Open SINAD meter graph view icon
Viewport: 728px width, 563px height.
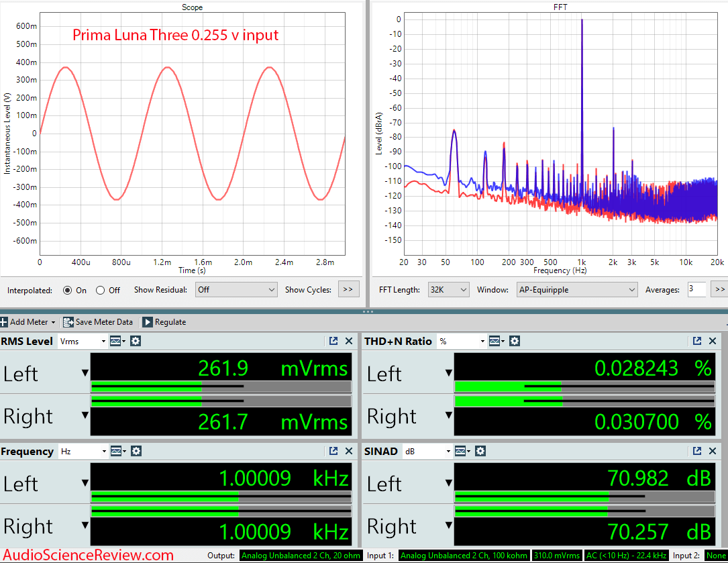(460, 451)
